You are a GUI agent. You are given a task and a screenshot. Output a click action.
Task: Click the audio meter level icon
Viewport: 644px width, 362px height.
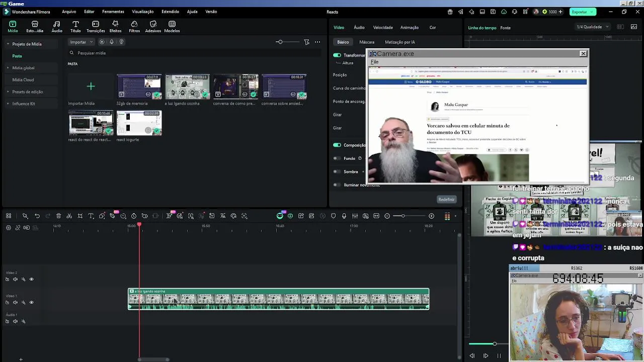coord(447,216)
